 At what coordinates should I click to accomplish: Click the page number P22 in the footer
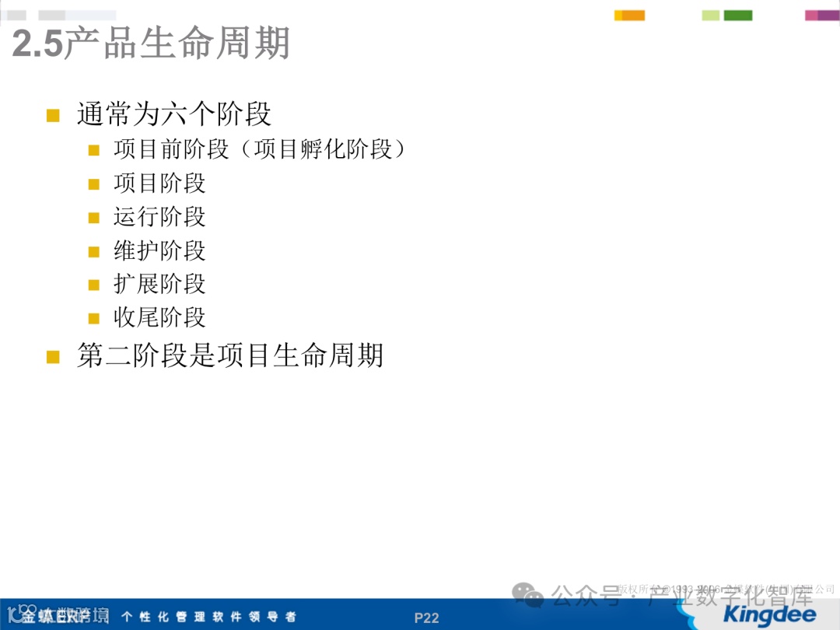427,618
